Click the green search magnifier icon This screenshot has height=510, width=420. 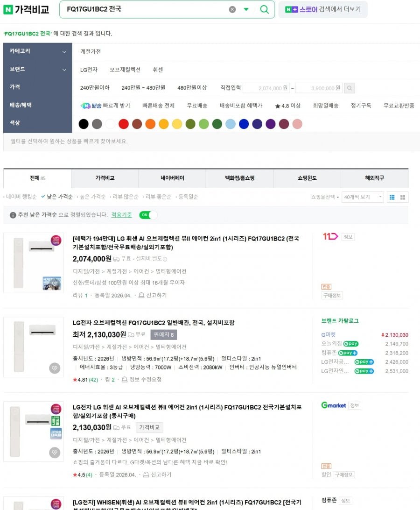coord(264,9)
